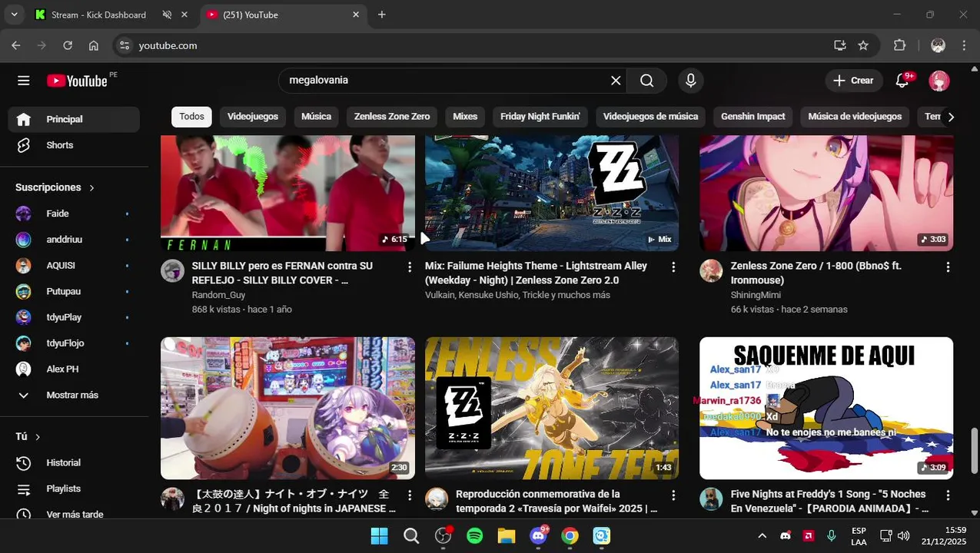Image resolution: width=980 pixels, height=553 pixels.
Task: Go to YouTube home via logo
Action: tap(77, 81)
